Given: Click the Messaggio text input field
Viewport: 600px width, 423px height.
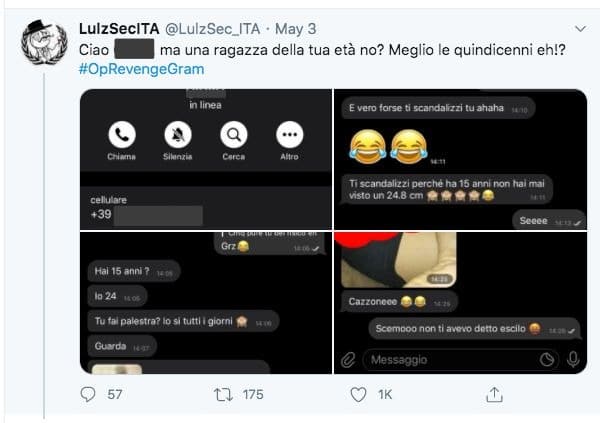Looking at the screenshot, I should pos(445,359).
